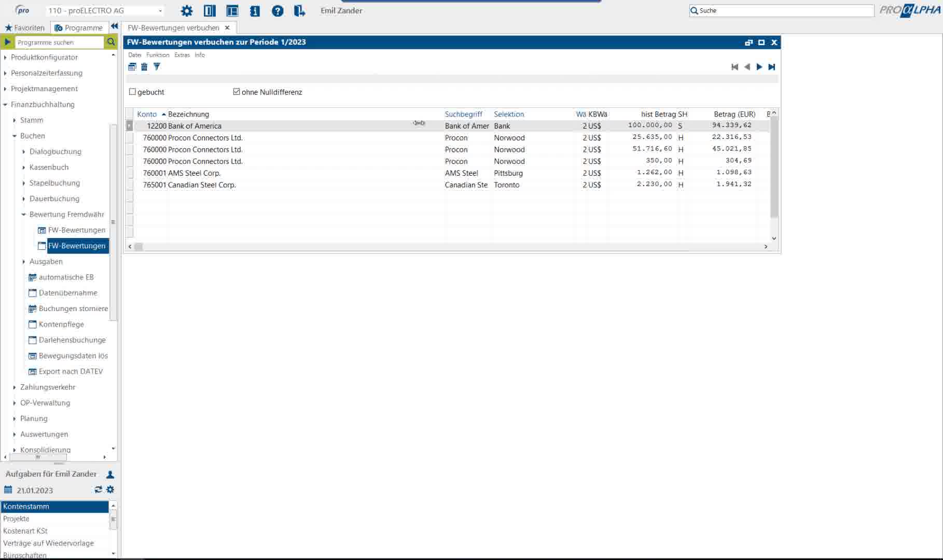Focus the global Suche field
The height and width of the screenshot is (560, 943).
781,10
